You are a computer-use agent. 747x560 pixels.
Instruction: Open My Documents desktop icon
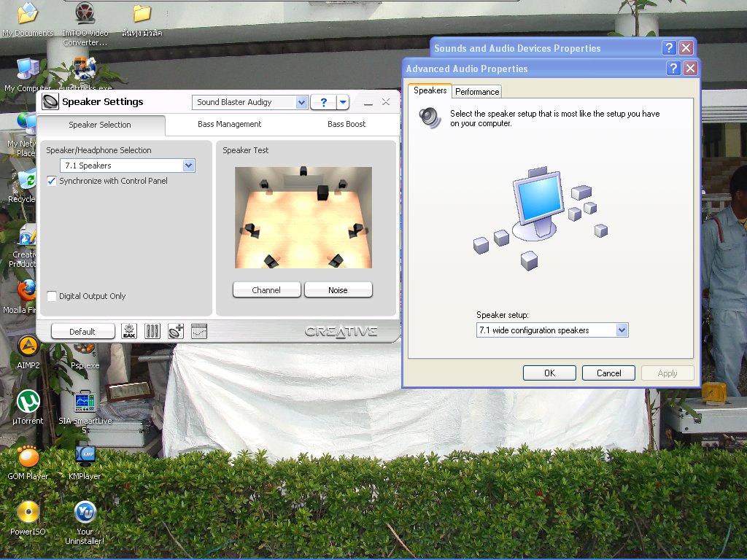click(x=28, y=19)
